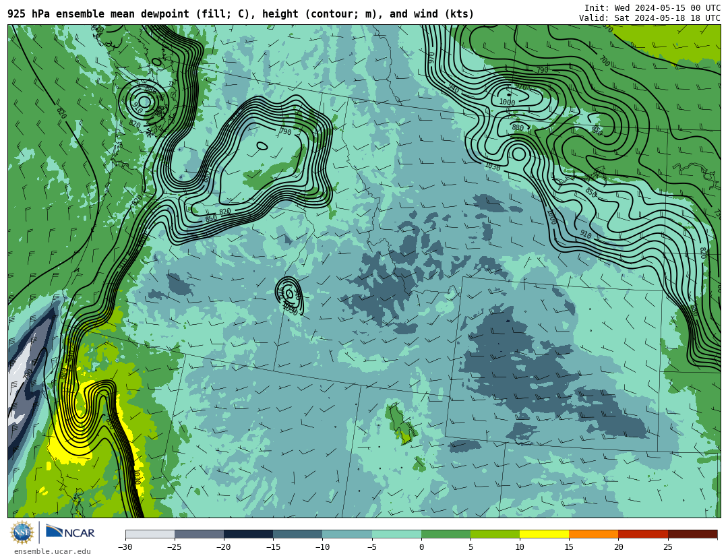
Task: Click the -10 colorbar tick label
Action: (322, 547)
